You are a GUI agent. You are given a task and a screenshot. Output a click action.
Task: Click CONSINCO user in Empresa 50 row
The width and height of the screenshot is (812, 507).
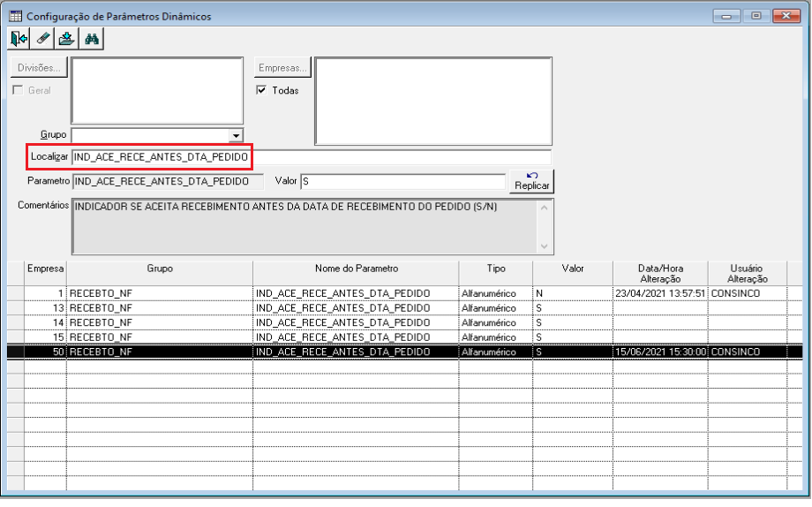pyautogui.click(x=748, y=352)
